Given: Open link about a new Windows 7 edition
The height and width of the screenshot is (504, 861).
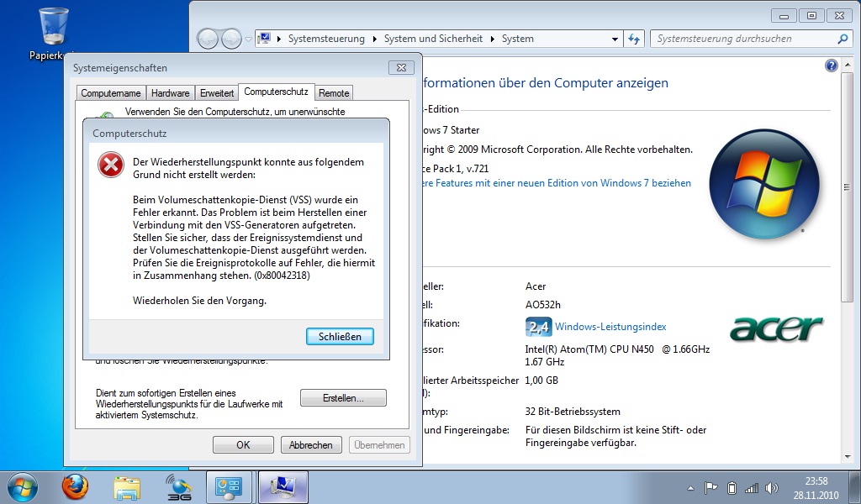Looking at the screenshot, I should (557, 183).
